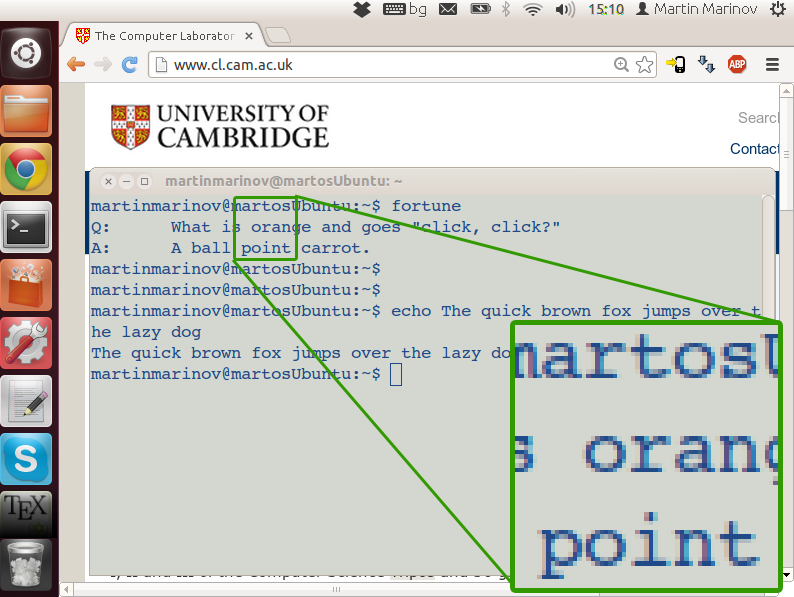The height and width of the screenshot is (597, 794).
Task: Click the Adblock Plus extension icon
Action: click(737, 65)
